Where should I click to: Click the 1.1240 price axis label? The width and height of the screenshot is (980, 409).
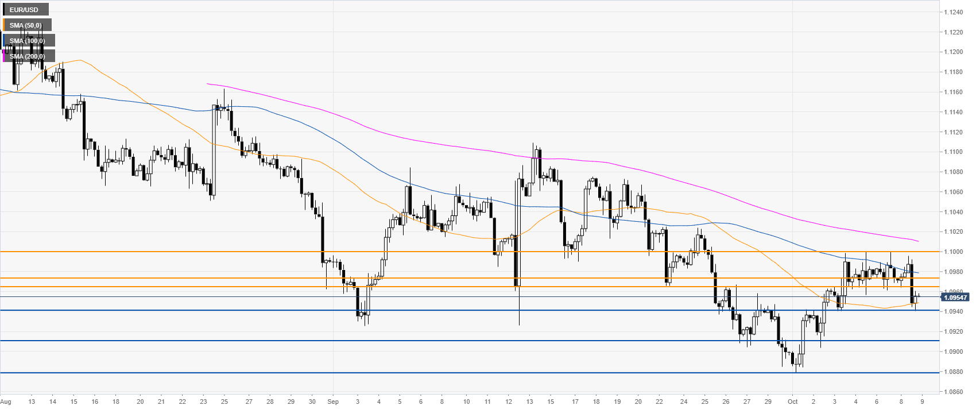pyautogui.click(x=953, y=12)
